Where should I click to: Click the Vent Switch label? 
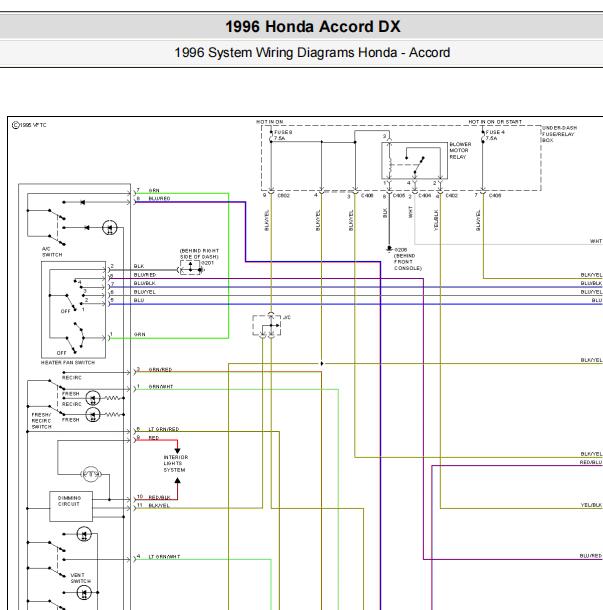[81, 578]
